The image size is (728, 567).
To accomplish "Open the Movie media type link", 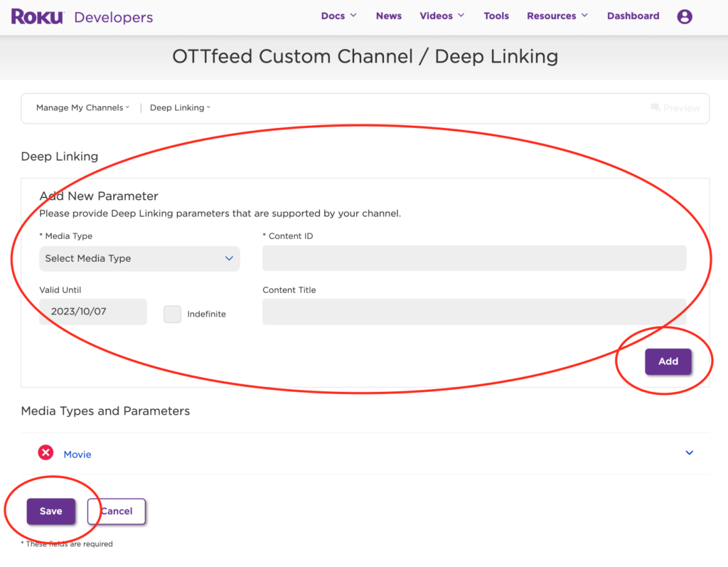I will 77,455.
